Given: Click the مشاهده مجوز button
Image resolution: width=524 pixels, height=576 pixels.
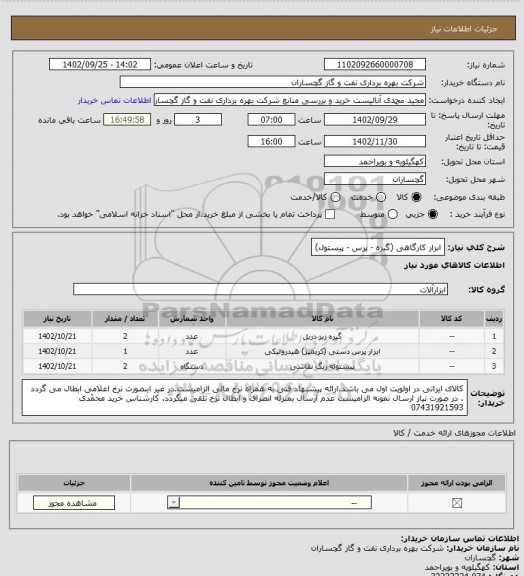Looking at the screenshot, I should click(x=73, y=503).
